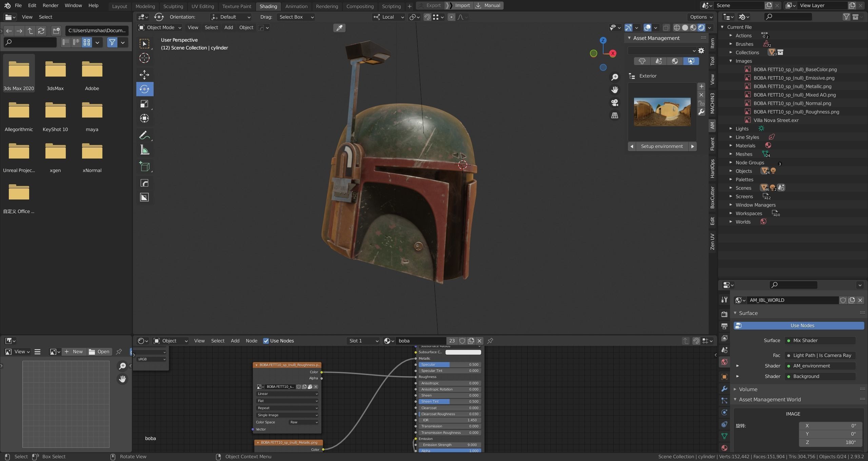The width and height of the screenshot is (868, 461).
Task: Click the Subsurface Color white swatch
Action: coord(463,352)
